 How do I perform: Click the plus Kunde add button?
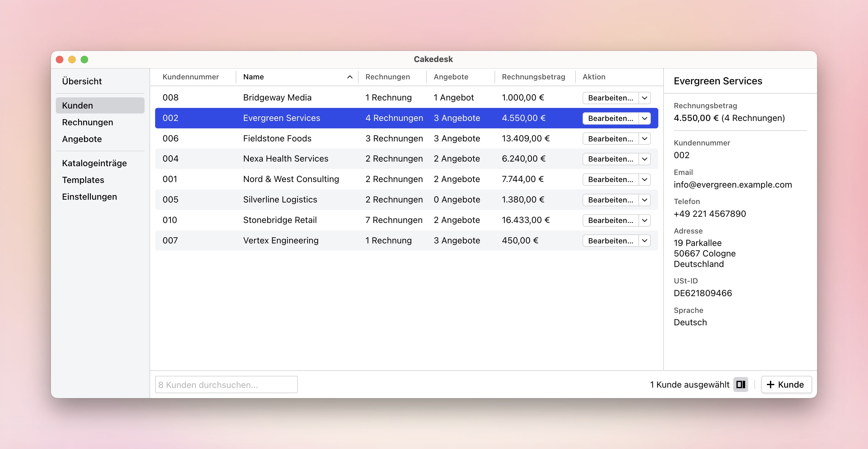coord(786,384)
